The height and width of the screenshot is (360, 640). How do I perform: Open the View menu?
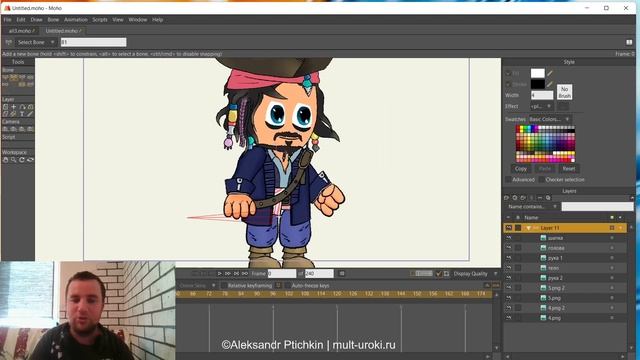118,20
